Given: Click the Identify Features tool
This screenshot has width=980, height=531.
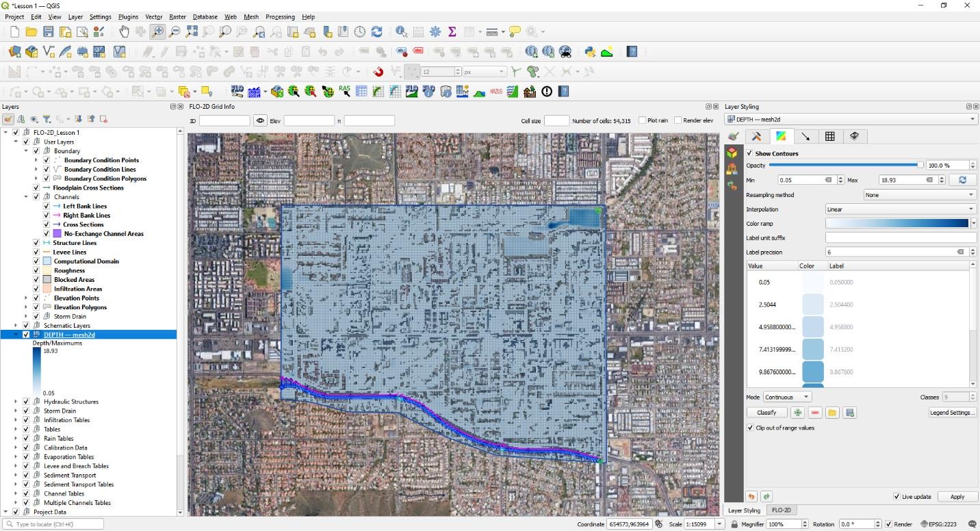Looking at the screenshot, I should pos(402,31).
